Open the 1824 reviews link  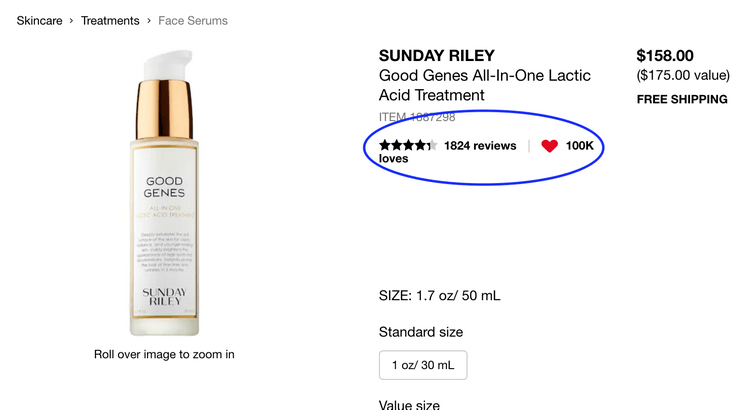(x=480, y=146)
